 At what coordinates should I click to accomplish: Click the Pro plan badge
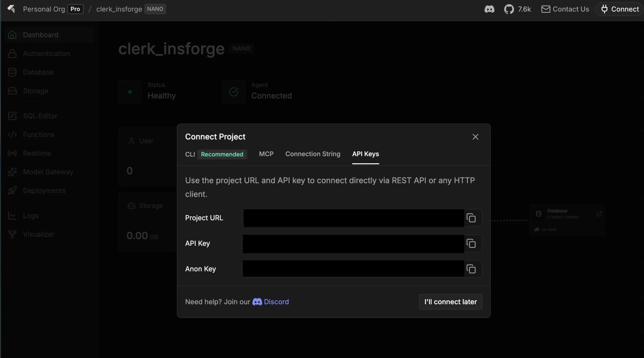coord(75,9)
